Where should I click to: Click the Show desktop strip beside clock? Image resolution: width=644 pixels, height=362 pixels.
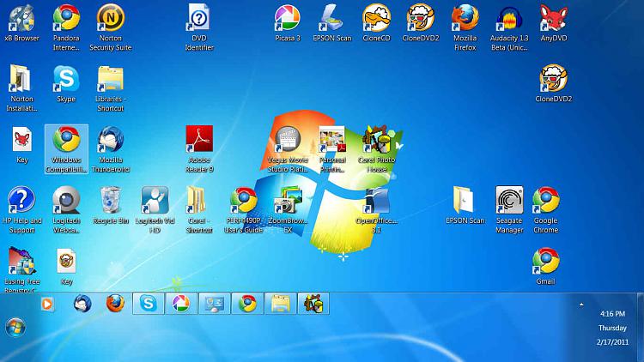(641, 328)
